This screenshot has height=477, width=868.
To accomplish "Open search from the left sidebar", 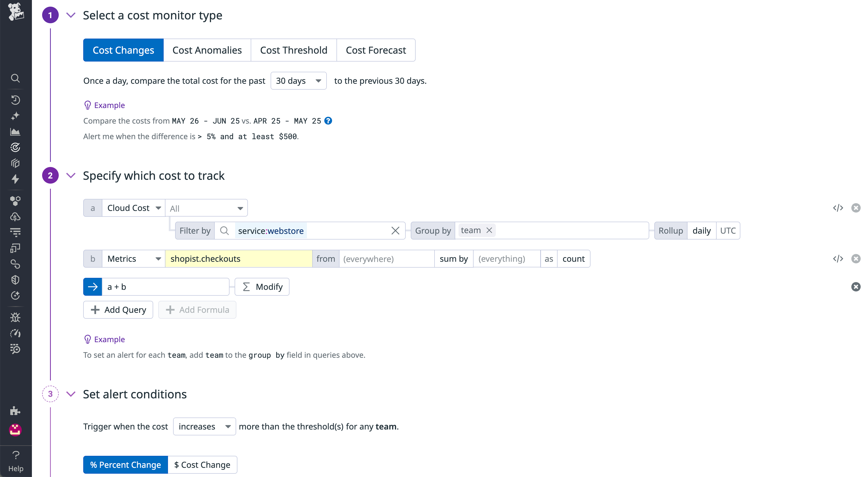I will (x=16, y=78).
